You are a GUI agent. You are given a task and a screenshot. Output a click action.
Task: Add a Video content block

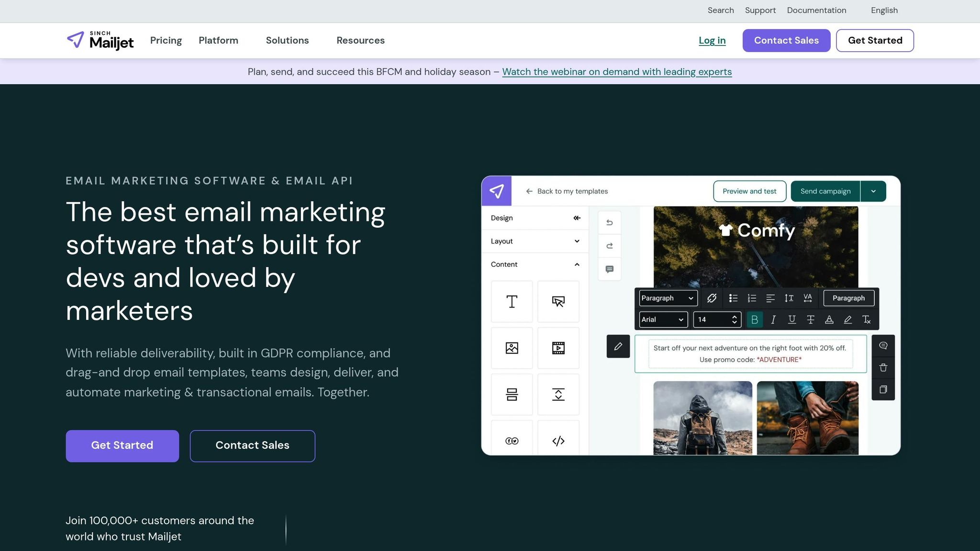point(558,348)
